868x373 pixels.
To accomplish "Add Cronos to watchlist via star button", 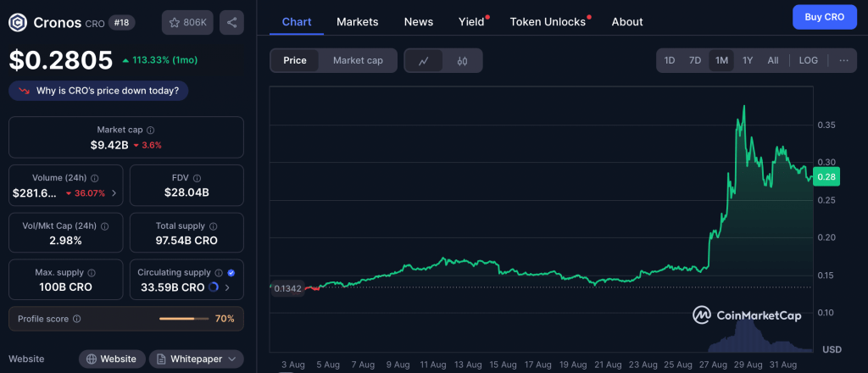I will coord(187,22).
